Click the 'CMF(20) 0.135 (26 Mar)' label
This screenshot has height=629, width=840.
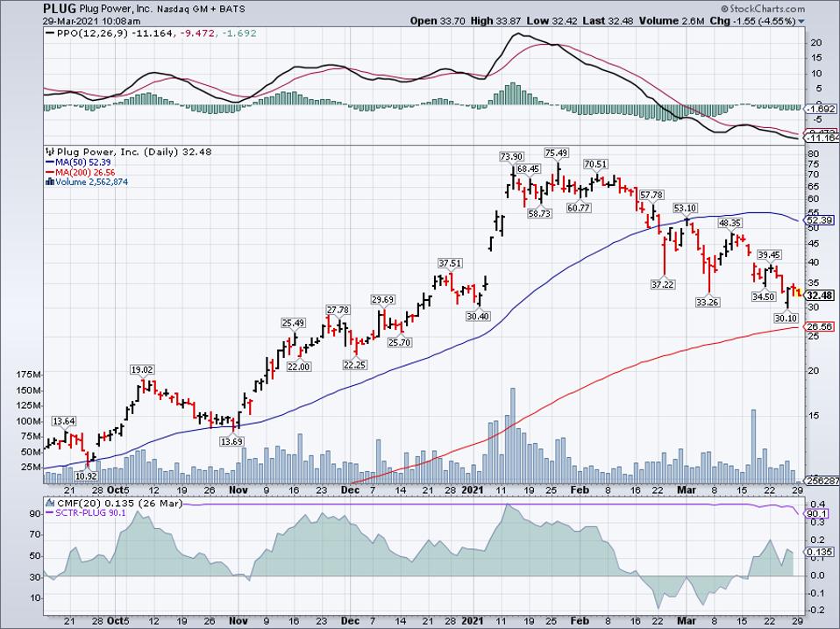119,504
